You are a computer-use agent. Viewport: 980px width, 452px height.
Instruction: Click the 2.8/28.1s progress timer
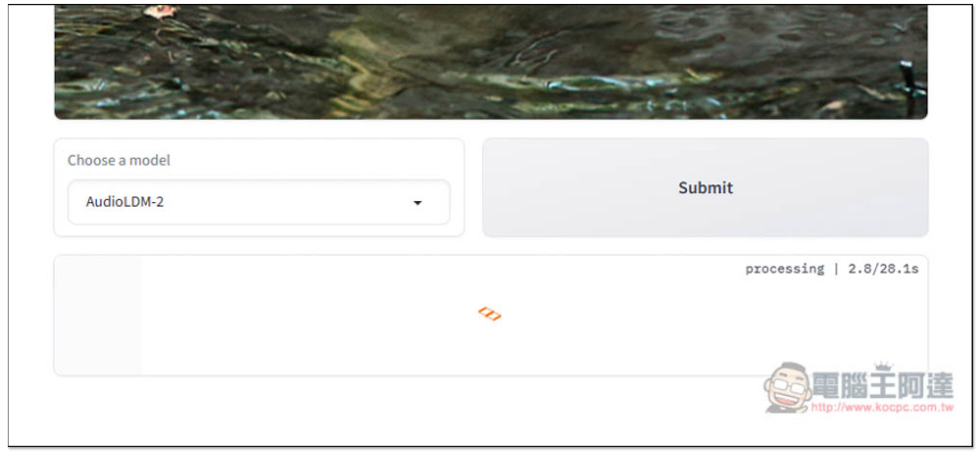(883, 269)
